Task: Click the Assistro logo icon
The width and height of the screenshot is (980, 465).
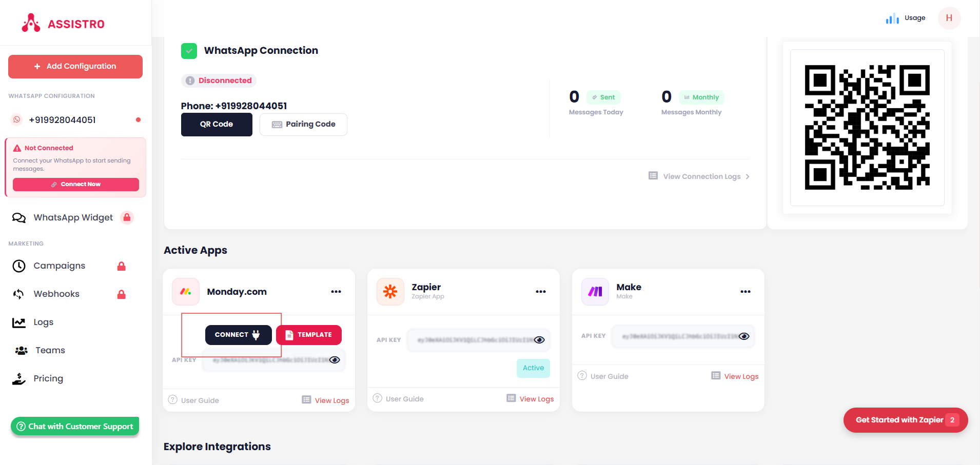Action: (x=31, y=23)
